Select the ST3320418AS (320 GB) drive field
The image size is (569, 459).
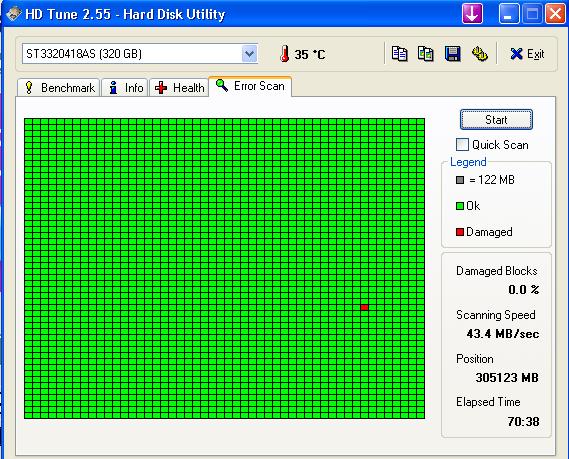(x=140, y=54)
